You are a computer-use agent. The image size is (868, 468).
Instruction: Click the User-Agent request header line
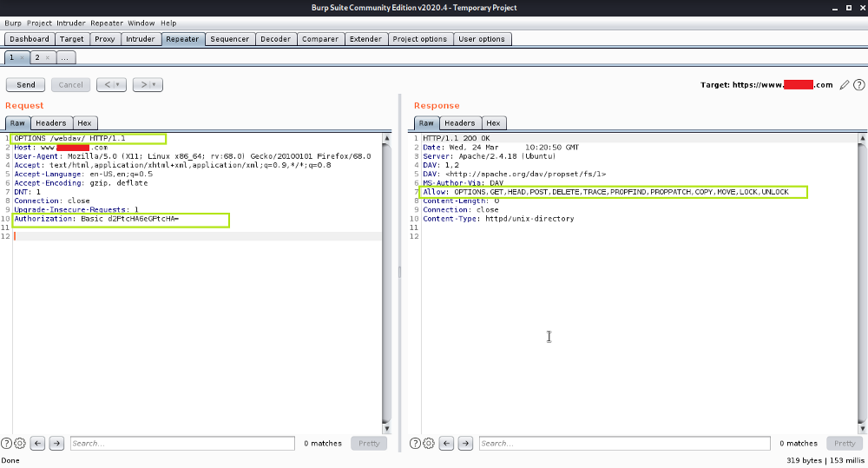tap(192, 156)
